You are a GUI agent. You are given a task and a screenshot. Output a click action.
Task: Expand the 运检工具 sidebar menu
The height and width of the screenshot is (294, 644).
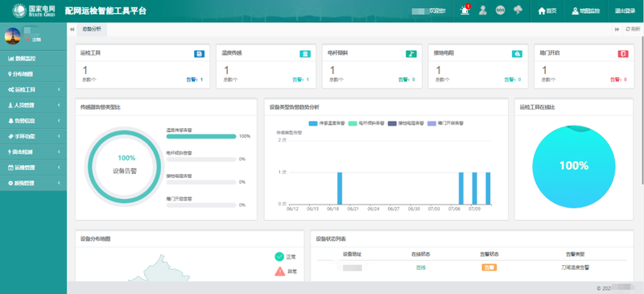coord(33,89)
